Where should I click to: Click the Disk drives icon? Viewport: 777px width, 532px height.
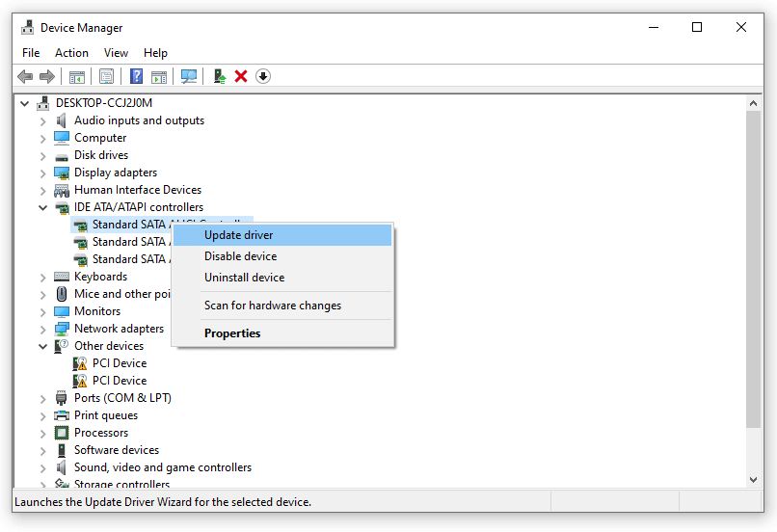[62, 157]
